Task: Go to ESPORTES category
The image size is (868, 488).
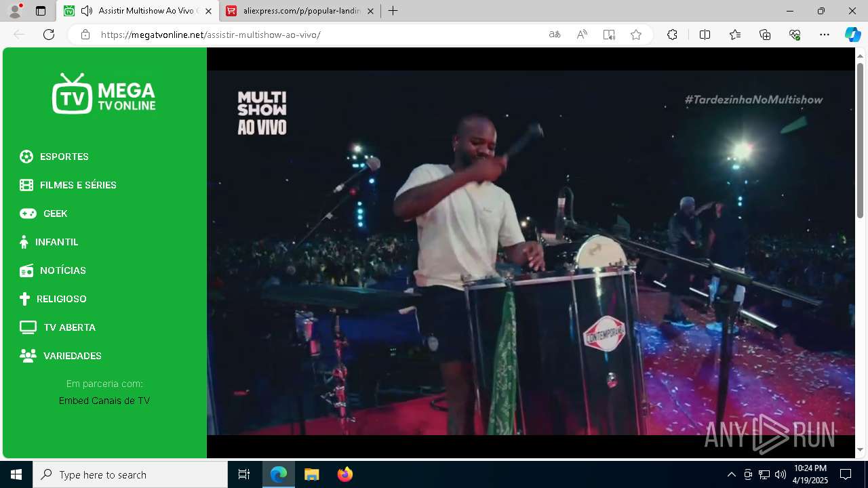Action: click(x=64, y=157)
